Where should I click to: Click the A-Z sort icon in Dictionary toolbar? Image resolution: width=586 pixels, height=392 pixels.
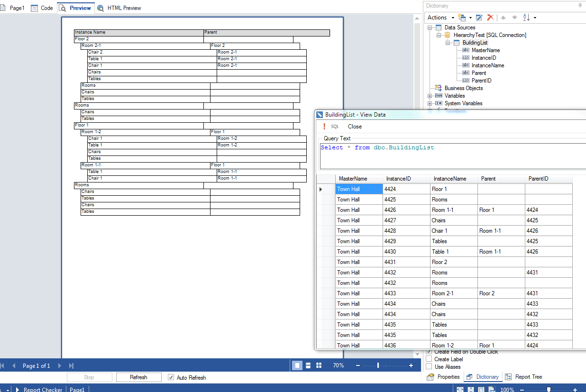tap(526, 18)
